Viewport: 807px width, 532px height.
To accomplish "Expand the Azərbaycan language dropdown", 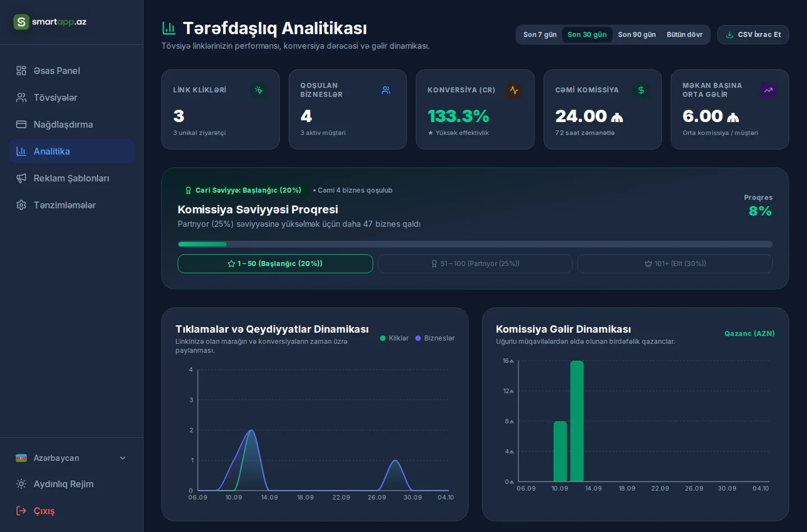I will pos(71,458).
